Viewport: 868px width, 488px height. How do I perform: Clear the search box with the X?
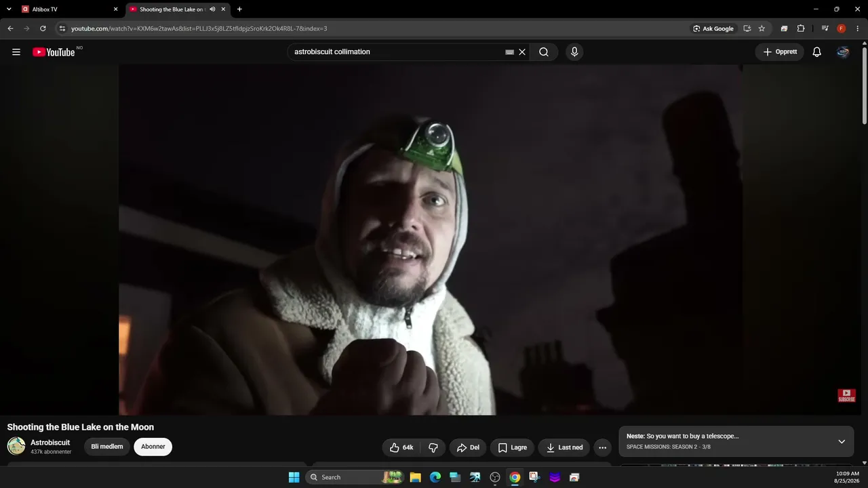(x=522, y=52)
